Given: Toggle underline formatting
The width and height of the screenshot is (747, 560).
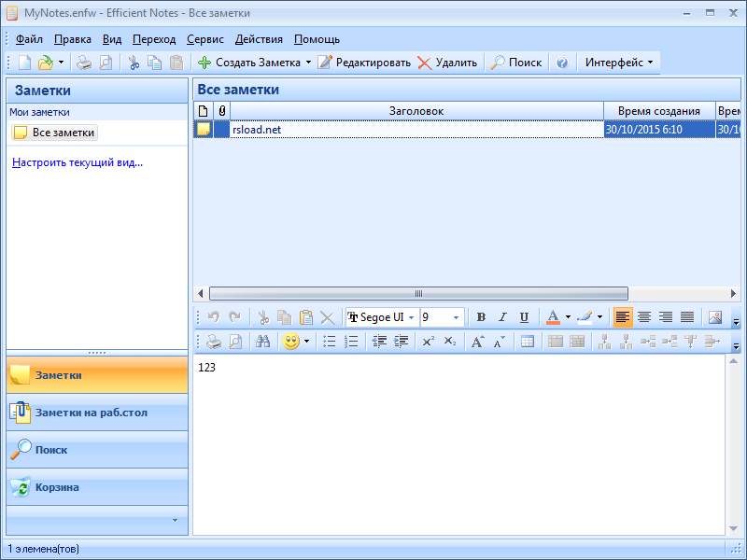Looking at the screenshot, I should (524, 317).
